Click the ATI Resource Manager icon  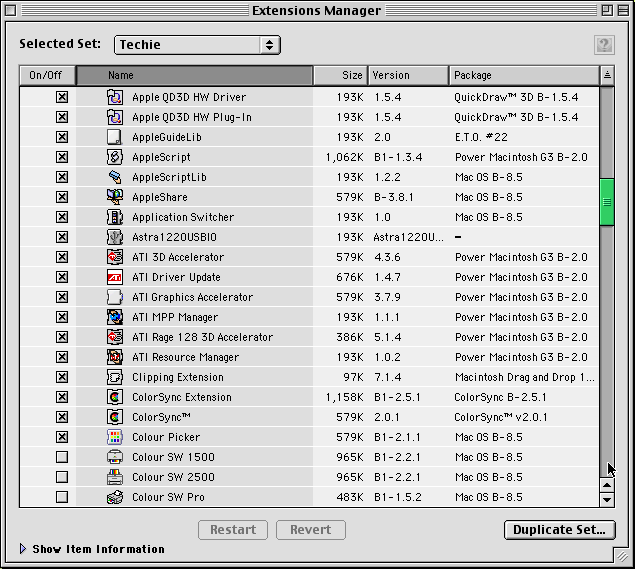click(x=115, y=357)
